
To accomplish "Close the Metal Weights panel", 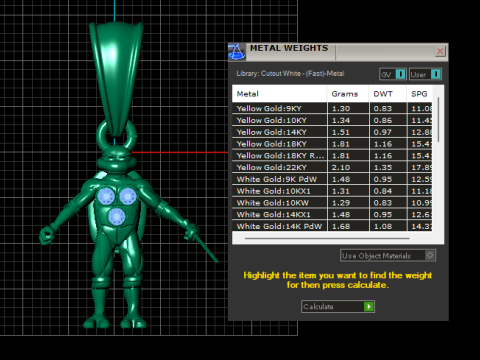I will pos(440,51).
